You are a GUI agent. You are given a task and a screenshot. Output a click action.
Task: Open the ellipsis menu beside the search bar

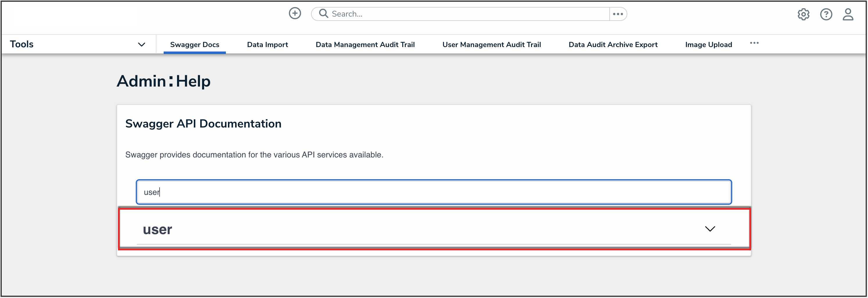pyautogui.click(x=618, y=14)
